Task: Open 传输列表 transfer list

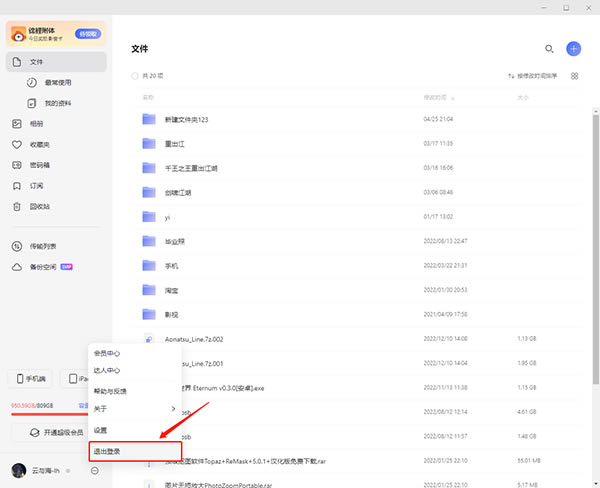Action: coord(40,246)
